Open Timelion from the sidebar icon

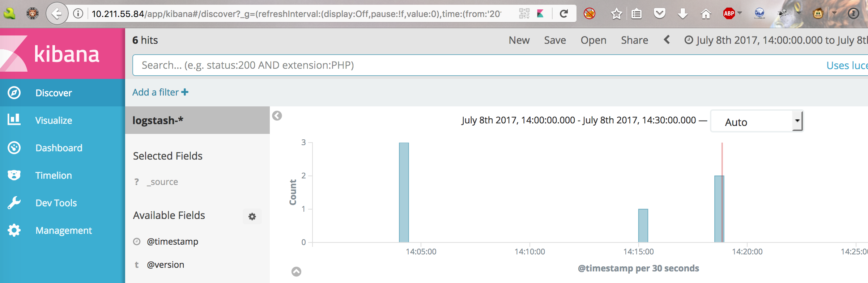[x=14, y=175]
